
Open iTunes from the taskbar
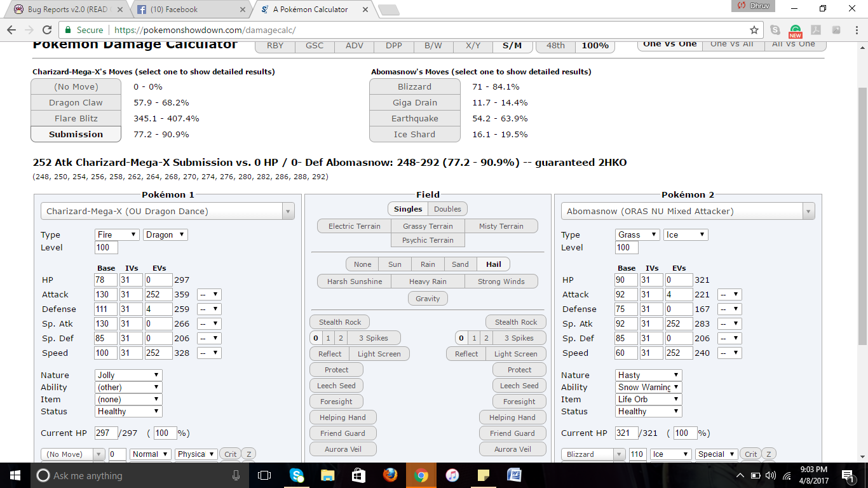[x=452, y=475]
